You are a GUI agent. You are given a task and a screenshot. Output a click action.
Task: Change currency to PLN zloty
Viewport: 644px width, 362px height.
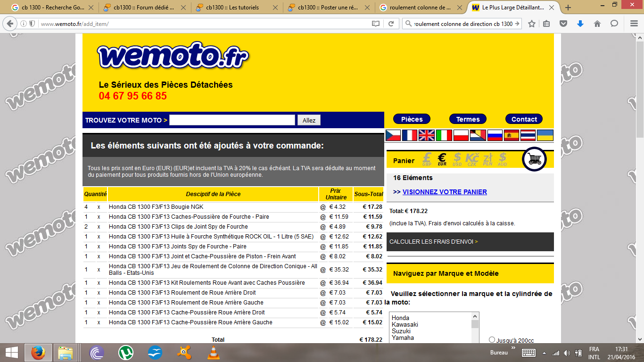tap(487, 159)
